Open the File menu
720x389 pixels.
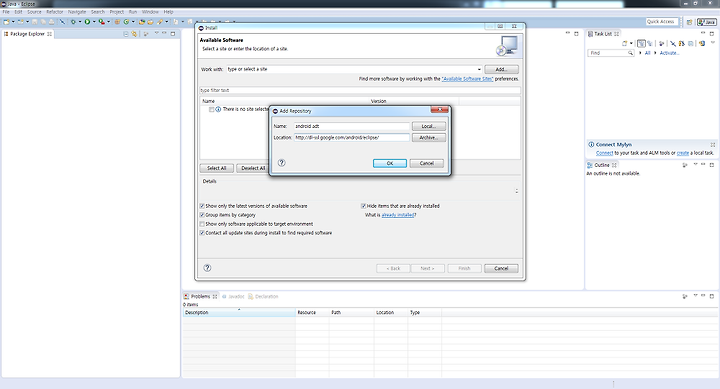6,12
